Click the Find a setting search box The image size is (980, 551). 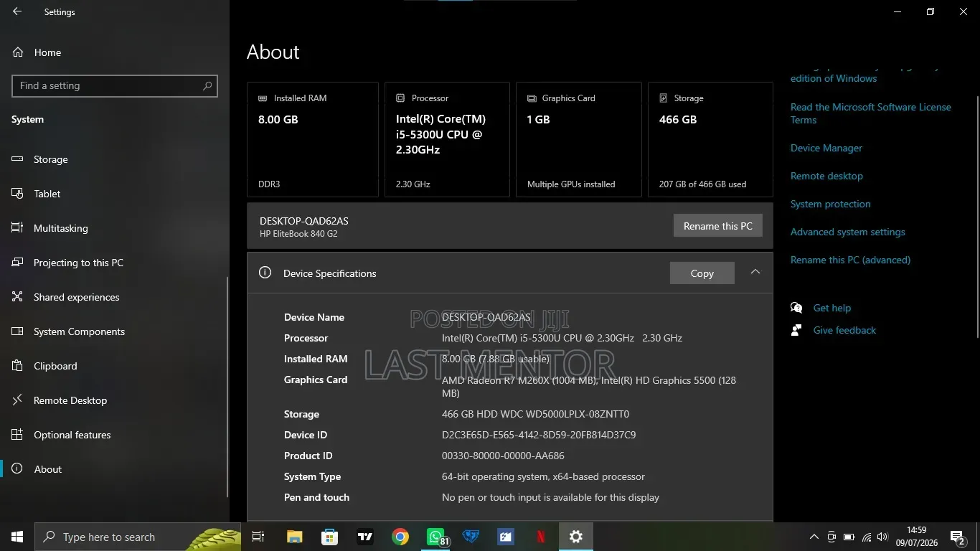[115, 85]
